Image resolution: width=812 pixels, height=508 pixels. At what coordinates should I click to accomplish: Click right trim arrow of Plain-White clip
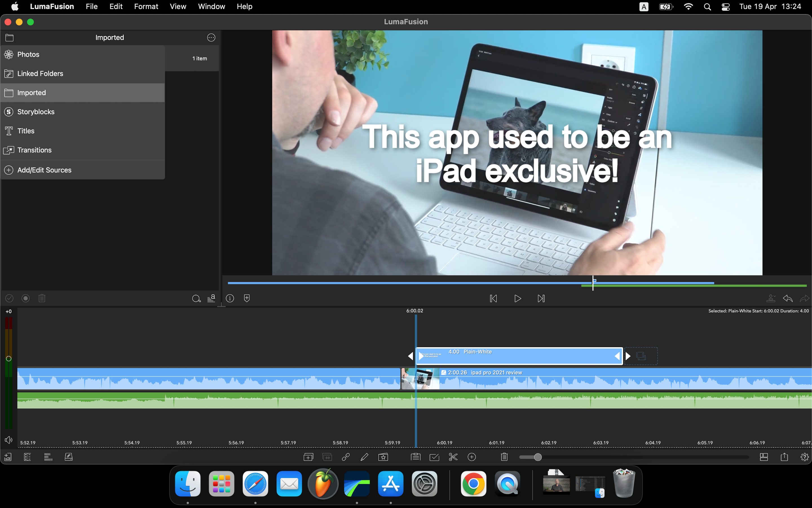coord(628,356)
